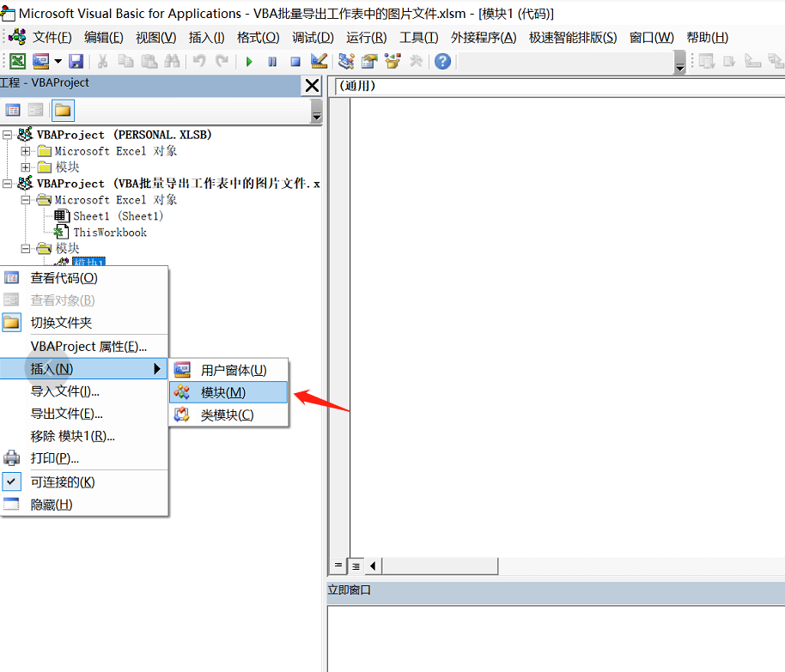Close the Project - VBAProject panel
This screenshot has height=672, width=785.
312,86
